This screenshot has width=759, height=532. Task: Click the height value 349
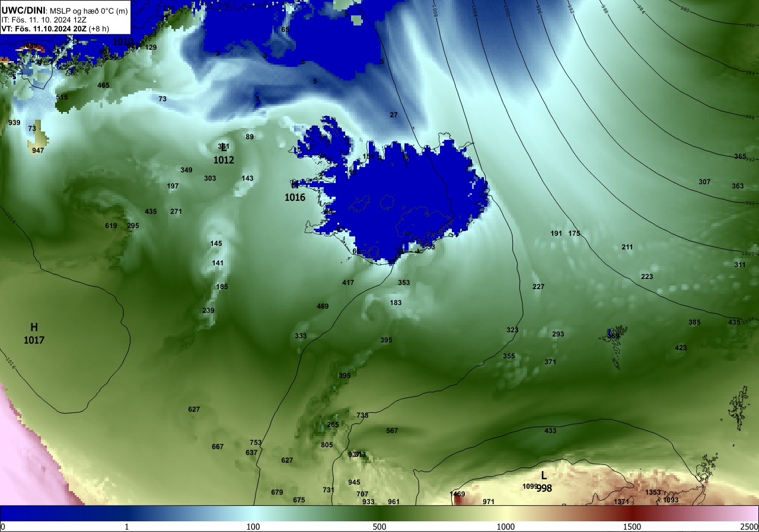(186, 170)
